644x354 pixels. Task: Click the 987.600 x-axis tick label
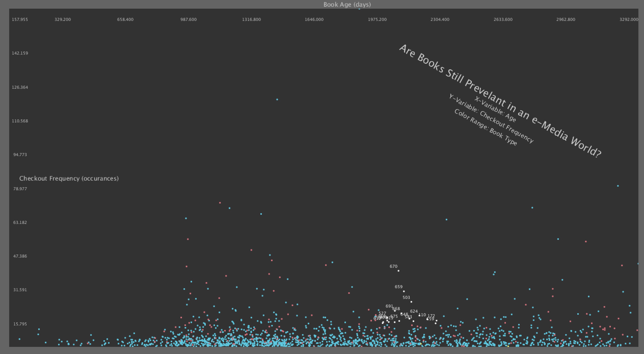(x=189, y=19)
